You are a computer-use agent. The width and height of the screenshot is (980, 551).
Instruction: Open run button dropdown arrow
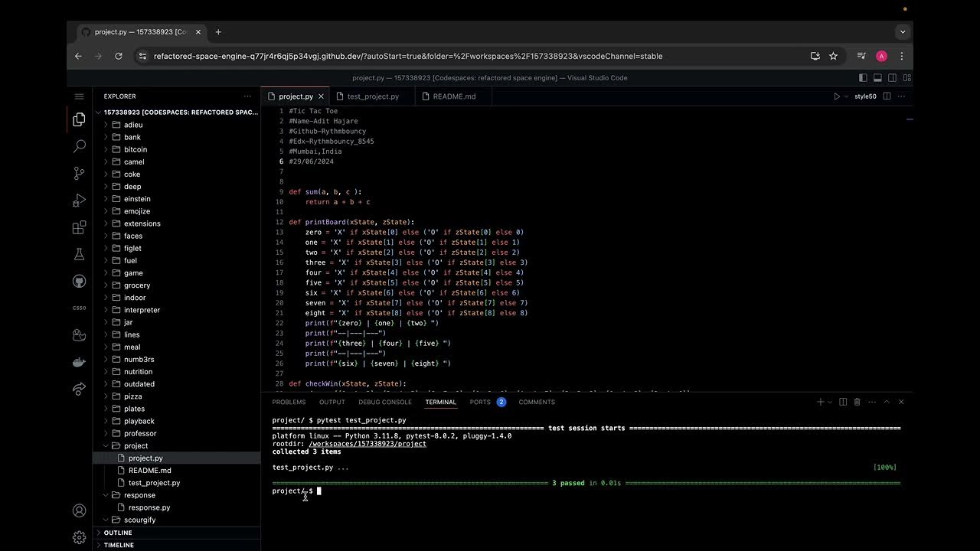846,96
